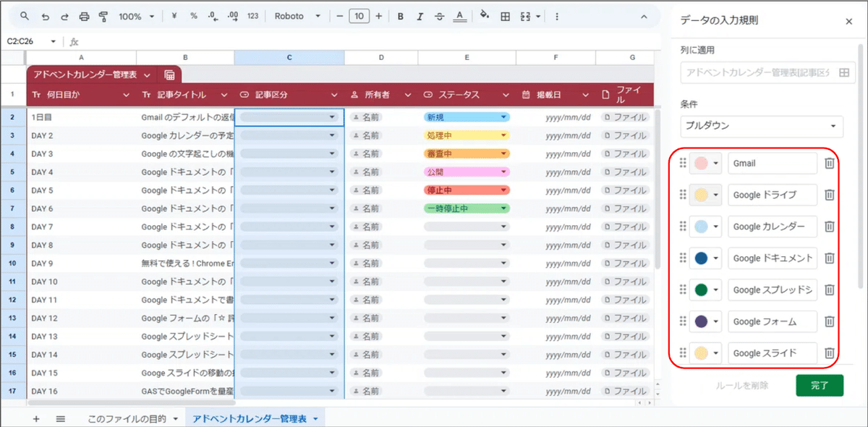
Task: Increase decimal places
Action: (232, 16)
